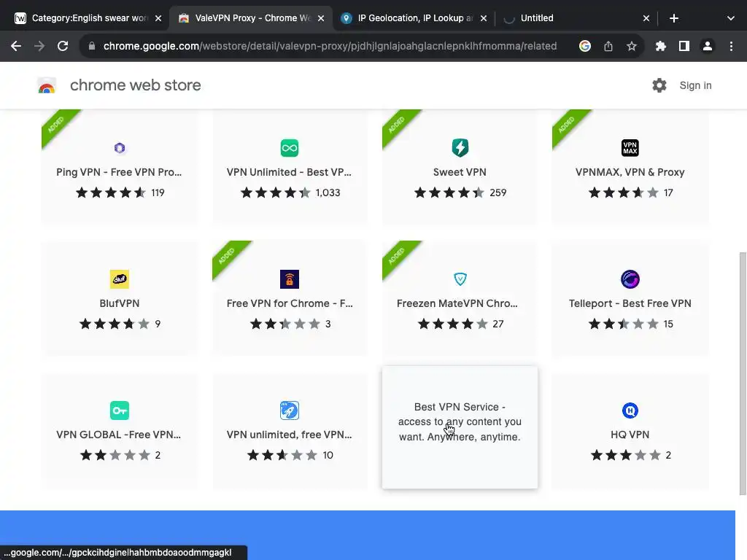Click the BlufVPN yellow logo icon
The width and height of the screenshot is (747, 560).
(120, 279)
